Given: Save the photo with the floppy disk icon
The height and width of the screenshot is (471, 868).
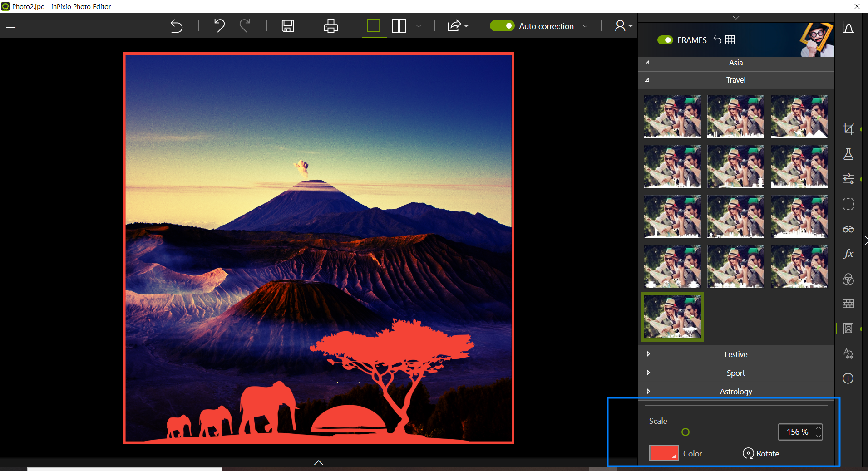Looking at the screenshot, I should pos(288,26).
